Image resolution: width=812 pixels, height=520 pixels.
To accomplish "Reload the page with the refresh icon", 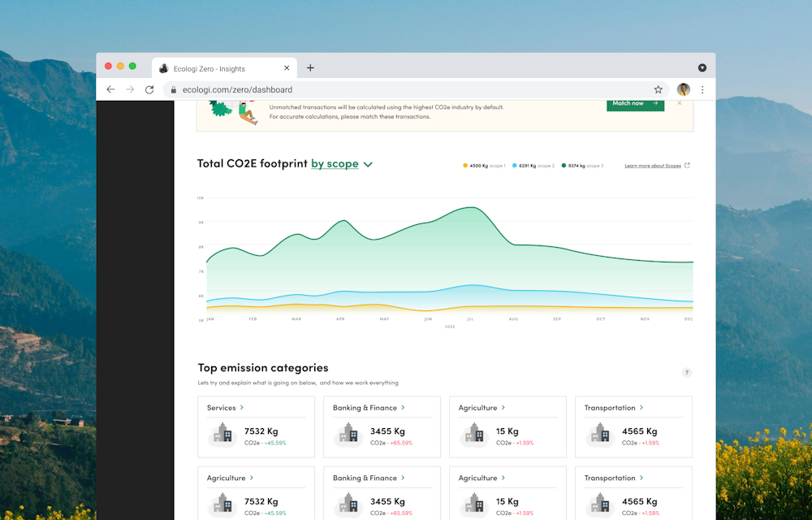I will 149,89.
